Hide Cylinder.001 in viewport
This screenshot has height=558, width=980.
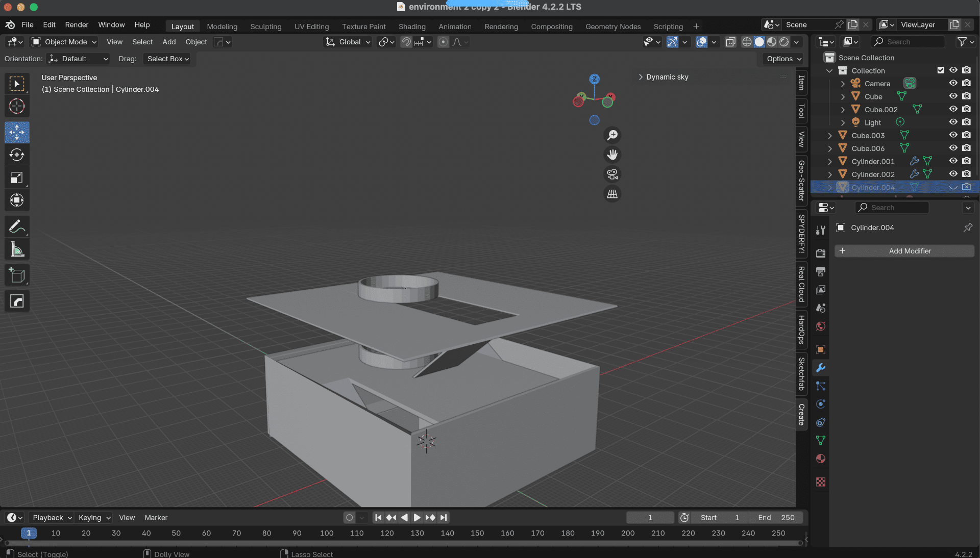click(953, 161)
